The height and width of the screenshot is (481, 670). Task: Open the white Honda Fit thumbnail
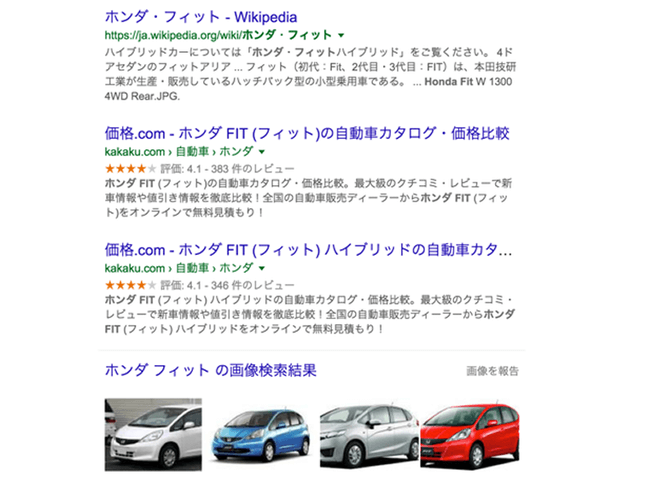point(153,434)
